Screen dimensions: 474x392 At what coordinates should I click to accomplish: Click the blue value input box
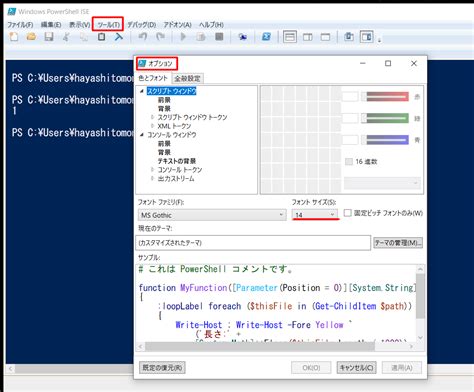[350, 140]
